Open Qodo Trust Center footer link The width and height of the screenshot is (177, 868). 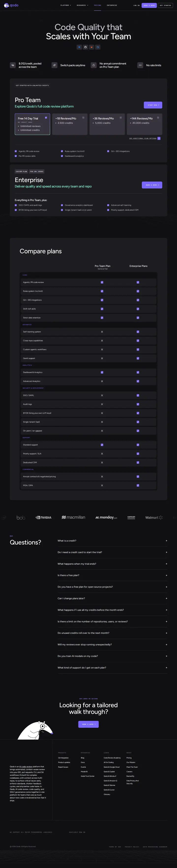coord(88,776)
